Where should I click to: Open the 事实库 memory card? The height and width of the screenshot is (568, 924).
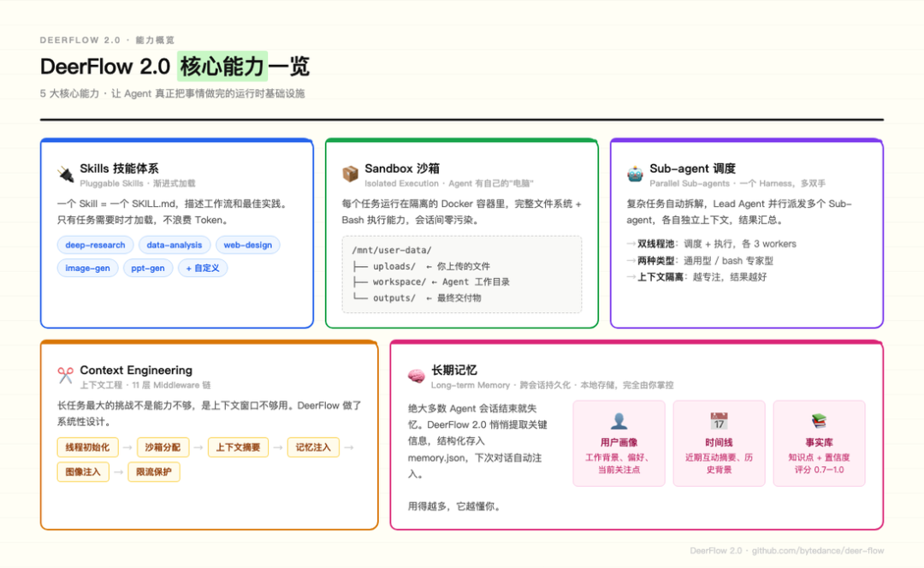pos(819,444)
